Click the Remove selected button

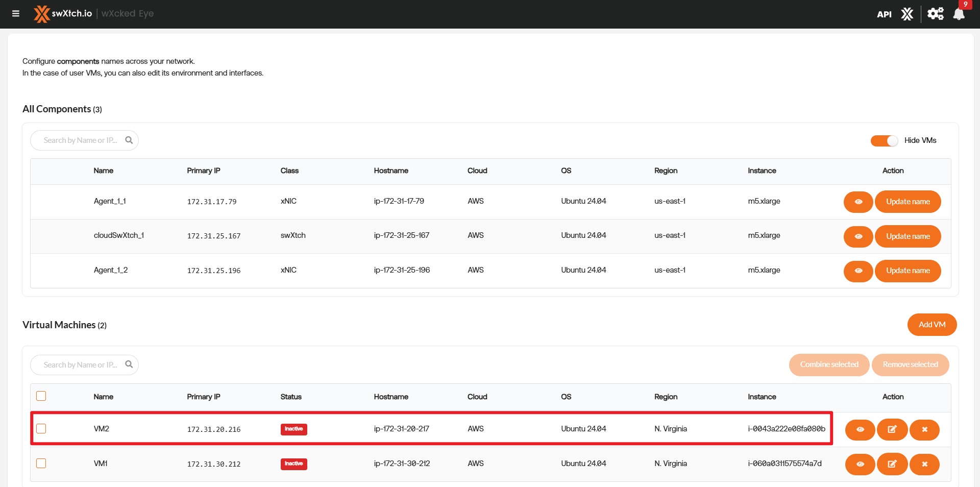(x=910, y=364)
